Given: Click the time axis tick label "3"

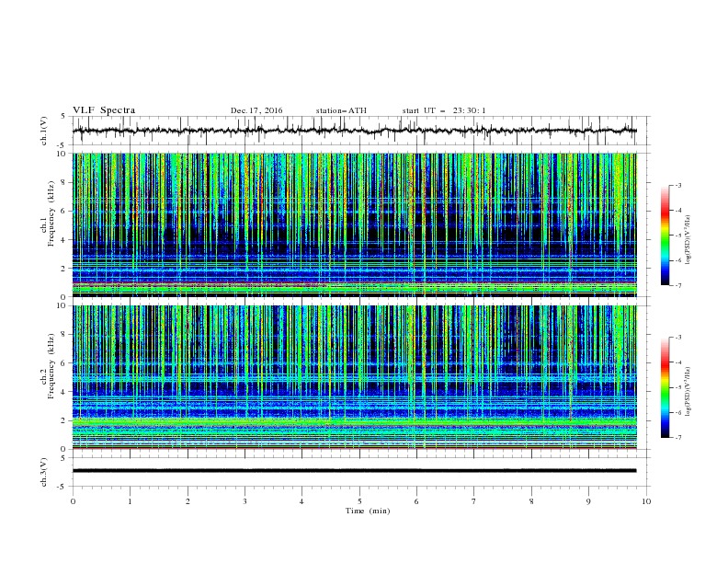Looking at the screenshot, I should pos(245,501).
